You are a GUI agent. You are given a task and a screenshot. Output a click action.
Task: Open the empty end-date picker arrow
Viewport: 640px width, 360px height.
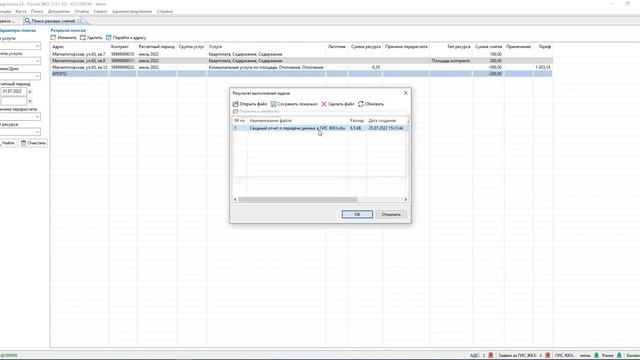tap(30, 101)
